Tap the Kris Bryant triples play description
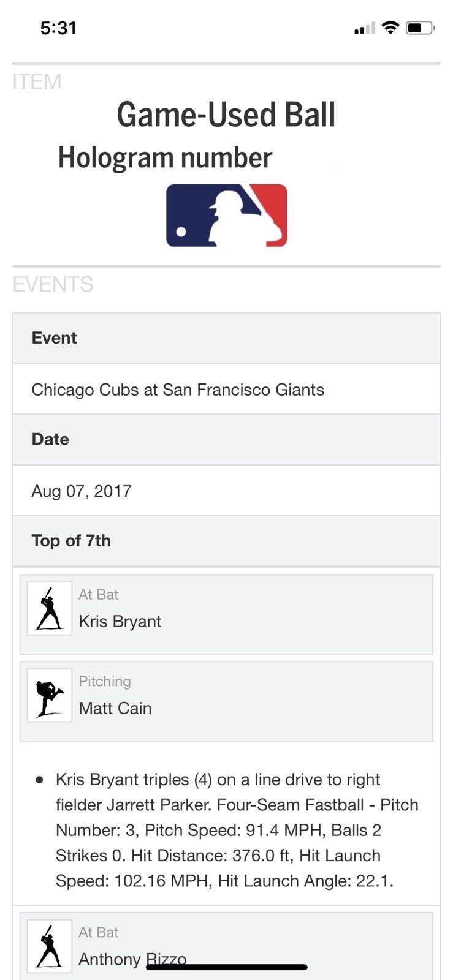Image resolution: width=453 pixels, height=980 pixels. [x=236, y=830]
